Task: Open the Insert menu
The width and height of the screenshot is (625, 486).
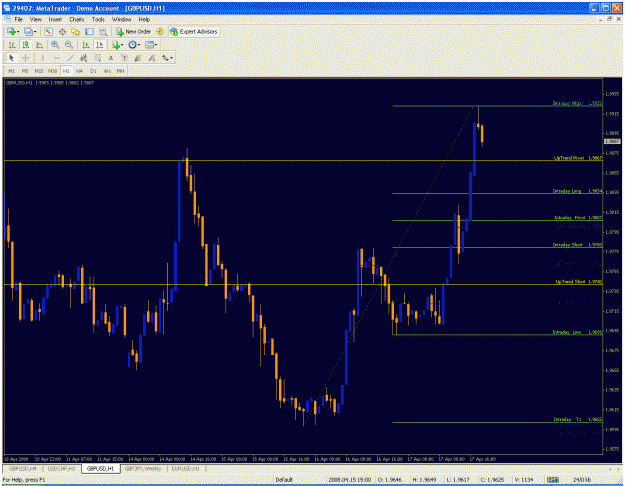Action: [55, 19]
